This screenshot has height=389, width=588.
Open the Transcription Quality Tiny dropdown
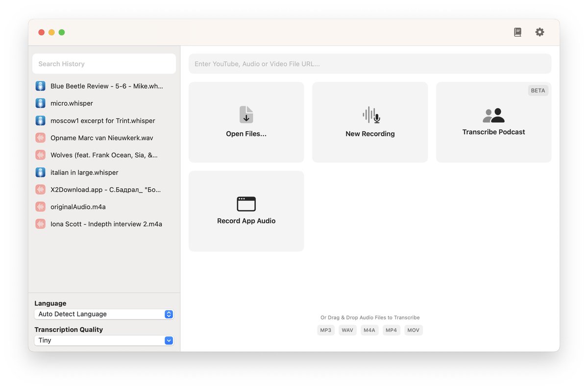coord(104,340)
